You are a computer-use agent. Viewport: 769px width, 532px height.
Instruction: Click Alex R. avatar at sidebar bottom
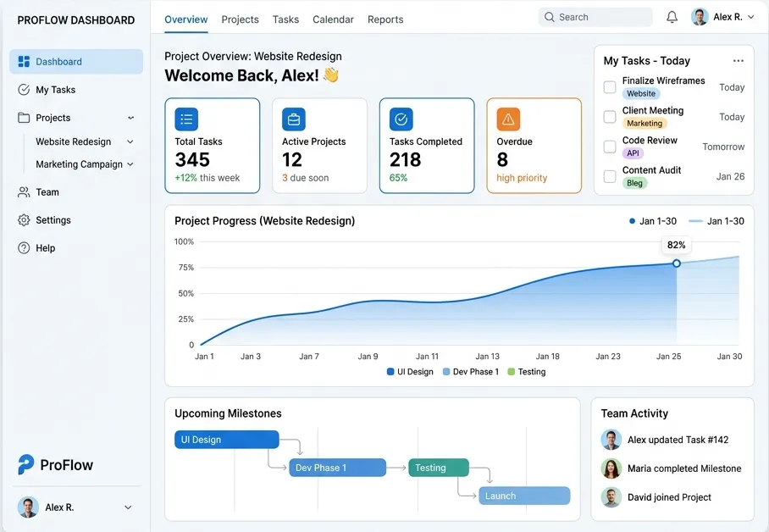tap(28, 507)
